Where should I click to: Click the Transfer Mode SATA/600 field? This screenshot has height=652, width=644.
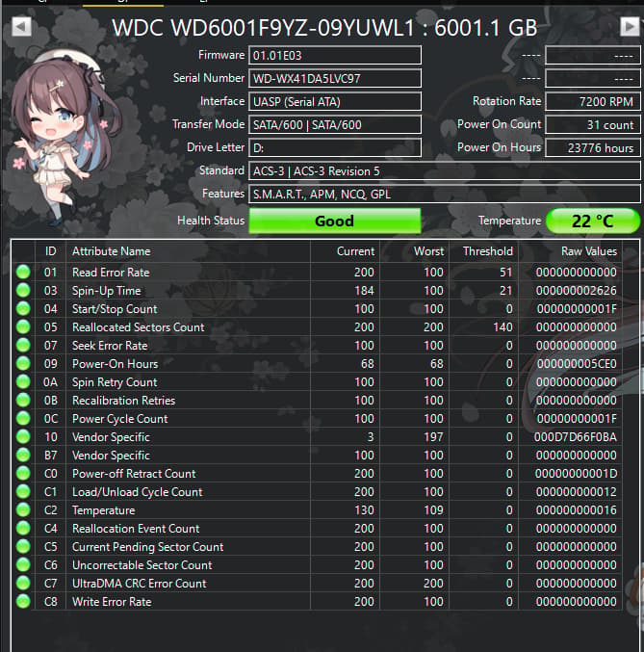click(x=335, y=125)
